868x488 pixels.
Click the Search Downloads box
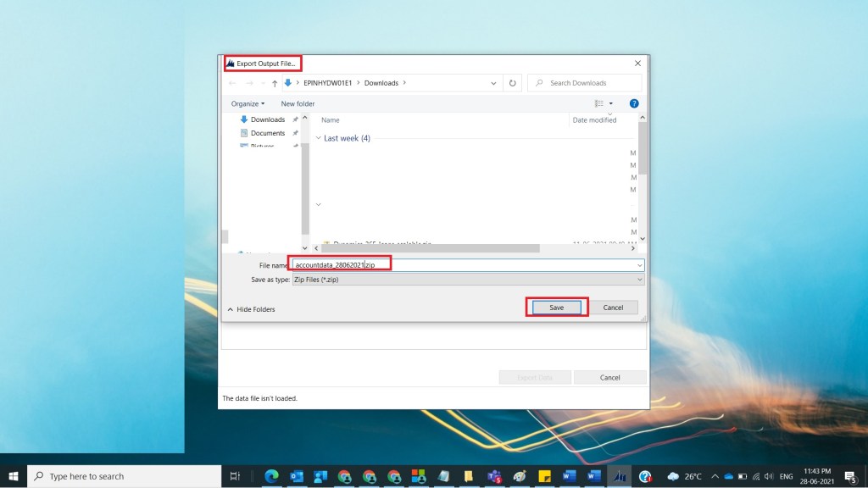(585, 83)
